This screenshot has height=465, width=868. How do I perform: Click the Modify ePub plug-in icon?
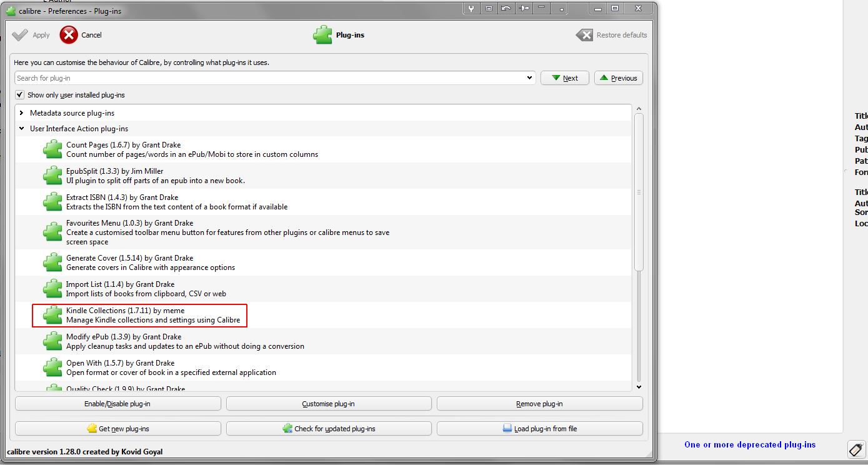pyautogui.click(x=52, y=341)
